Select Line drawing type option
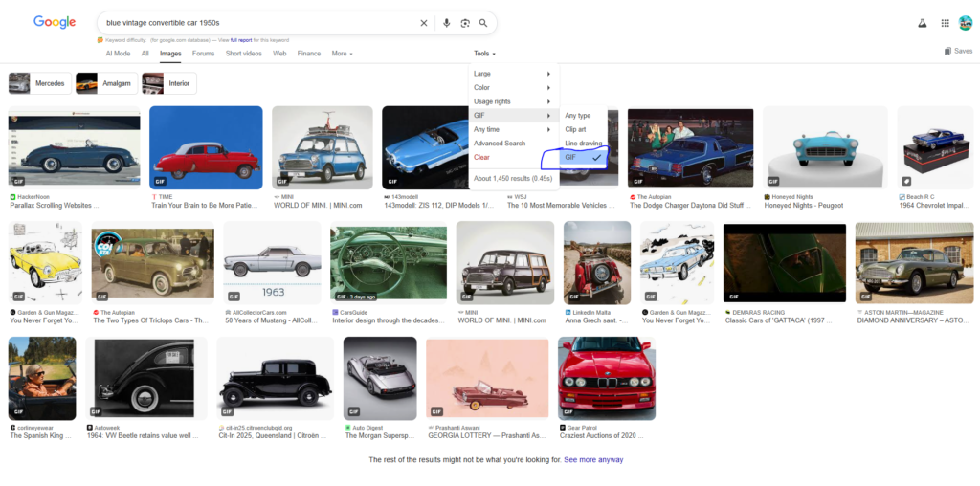The image size is (980, 486). click(x=583, y=144)
